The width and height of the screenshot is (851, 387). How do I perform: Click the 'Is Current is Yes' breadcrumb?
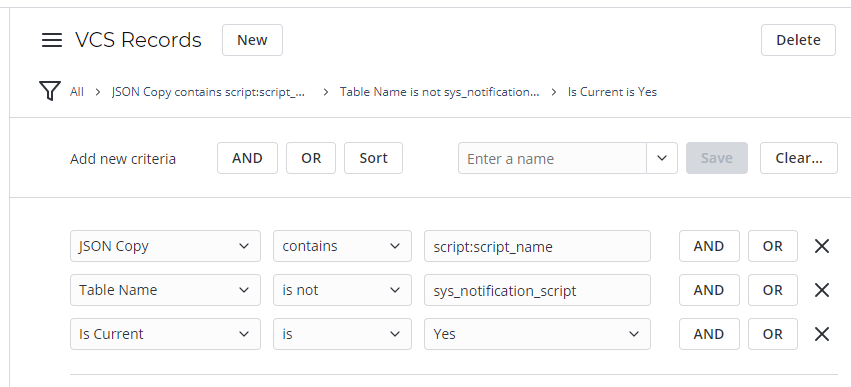[612, 92]
